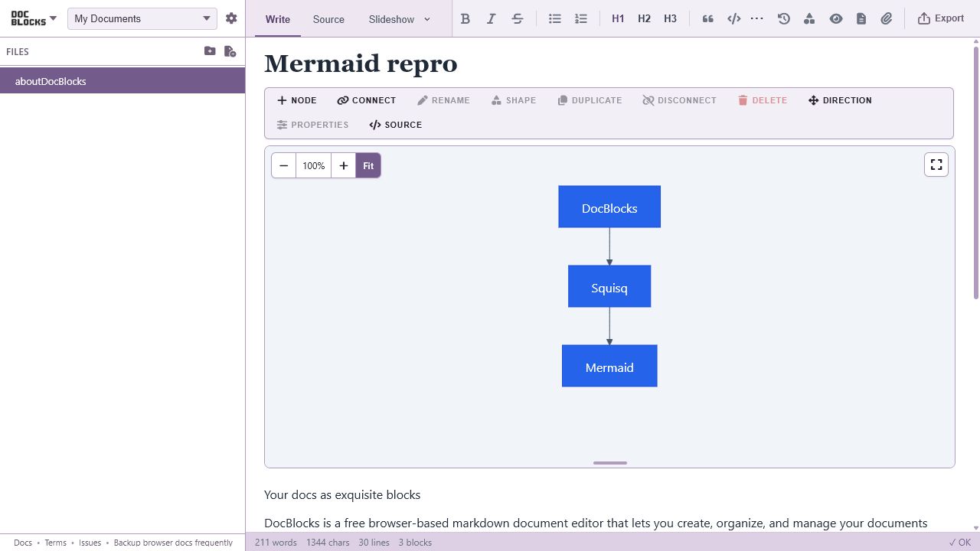The height and width of the screenshot is (551, 980).
Task: Apply H3 heading style
Action: tap(670, 18)
